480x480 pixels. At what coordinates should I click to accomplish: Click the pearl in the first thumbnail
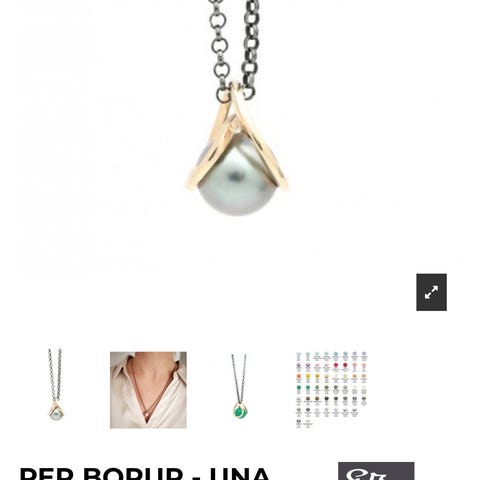(x=56, y=415)
